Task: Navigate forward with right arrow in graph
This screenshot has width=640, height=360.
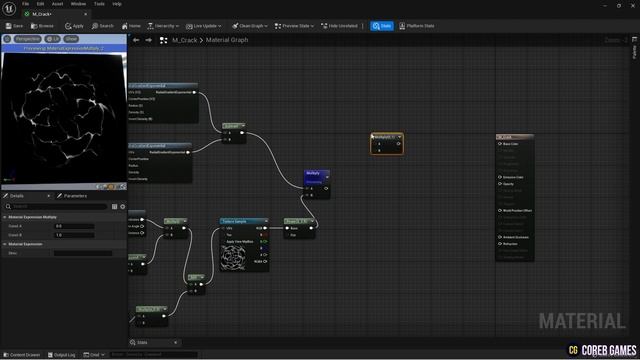Action: [149, 40]
